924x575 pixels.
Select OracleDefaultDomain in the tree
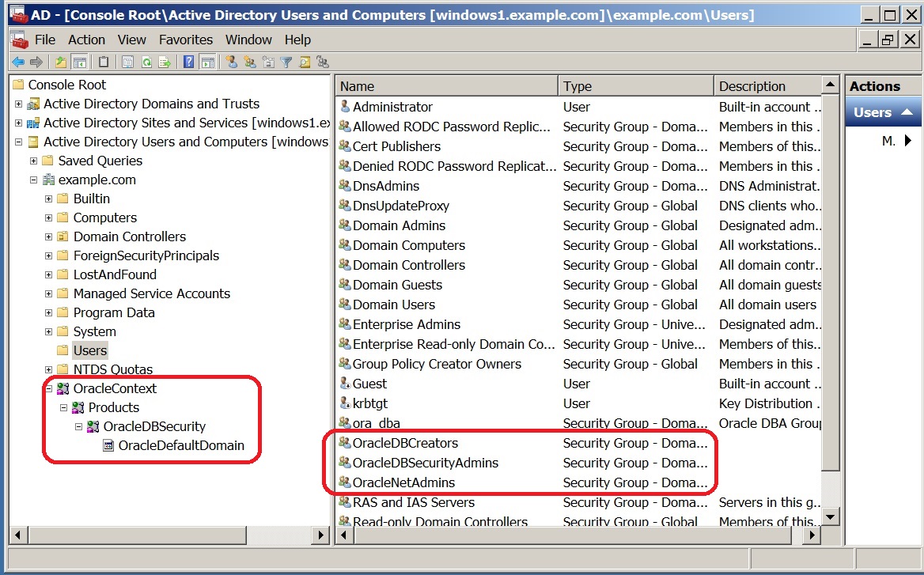181,445
